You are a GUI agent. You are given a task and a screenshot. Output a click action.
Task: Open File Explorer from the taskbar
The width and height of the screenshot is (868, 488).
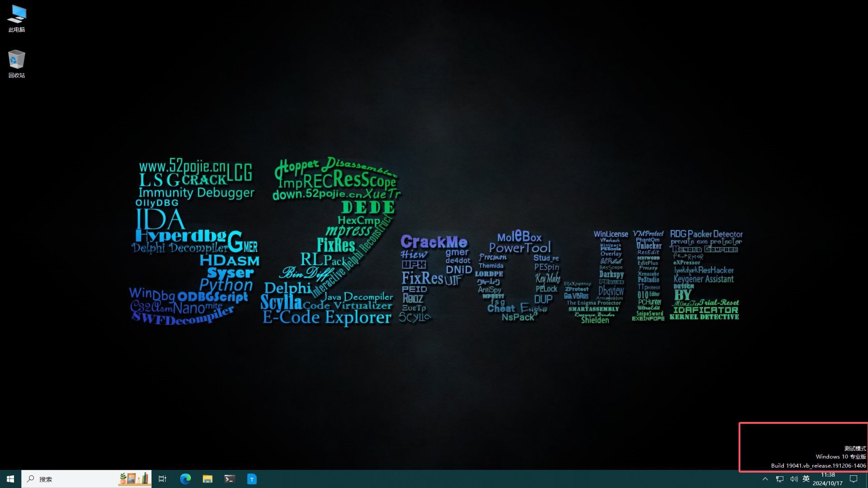[x=207, y=479]
